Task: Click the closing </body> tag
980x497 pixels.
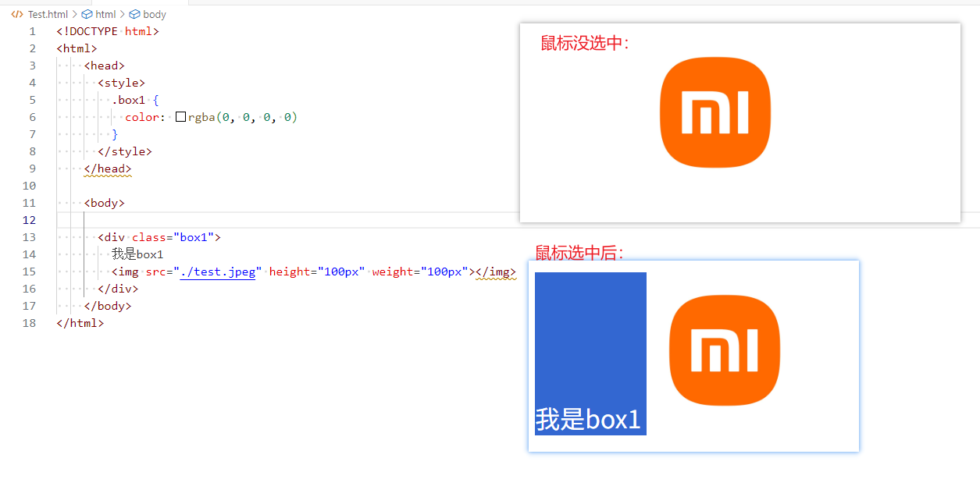Action: [108, 306]
